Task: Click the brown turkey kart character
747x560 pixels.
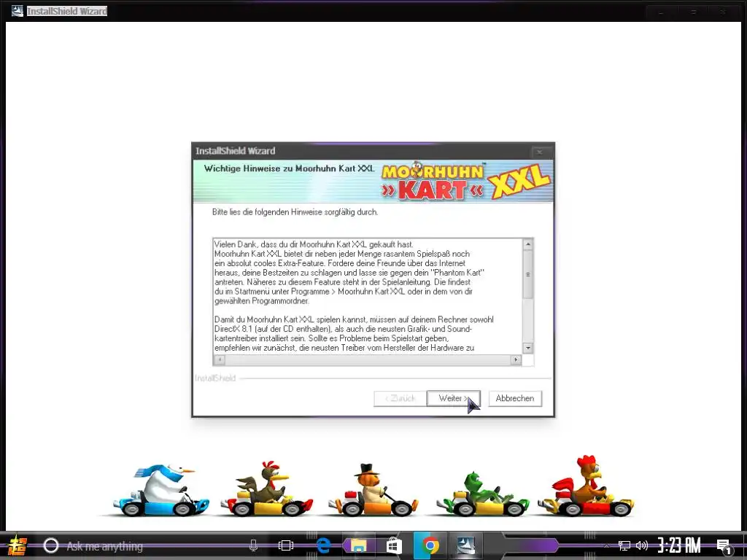Action: [x=267, y=489]
